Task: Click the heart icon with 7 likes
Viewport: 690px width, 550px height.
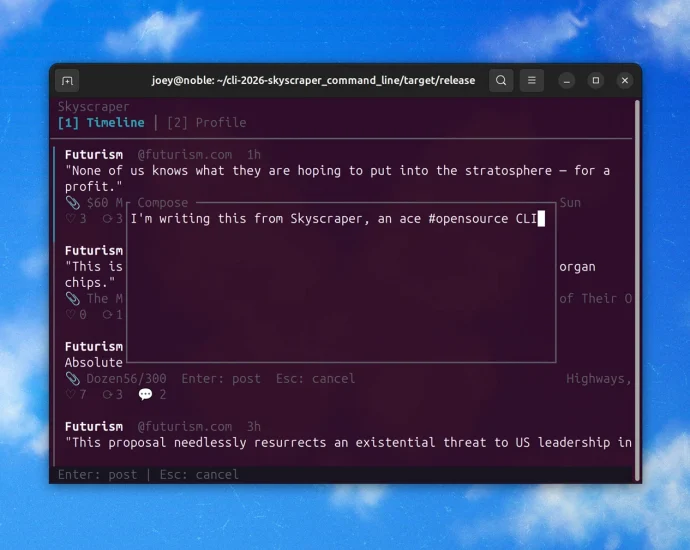Action: 70,395
